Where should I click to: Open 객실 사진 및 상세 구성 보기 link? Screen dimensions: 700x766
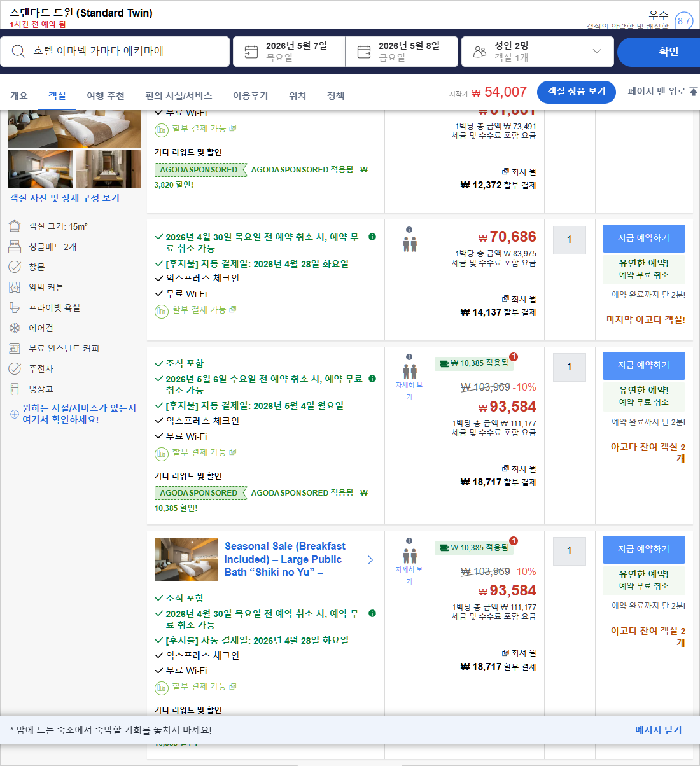pos(64,198)
